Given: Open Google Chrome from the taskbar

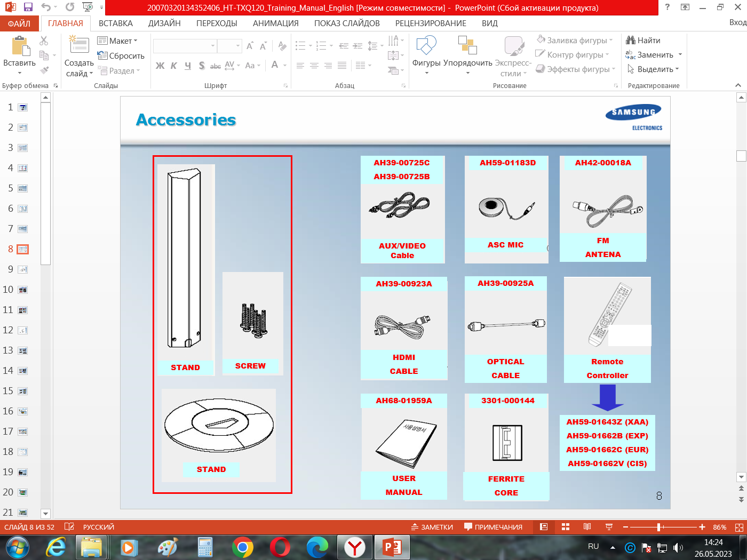Looking at the screenshot, I should [x=243, y=548].
